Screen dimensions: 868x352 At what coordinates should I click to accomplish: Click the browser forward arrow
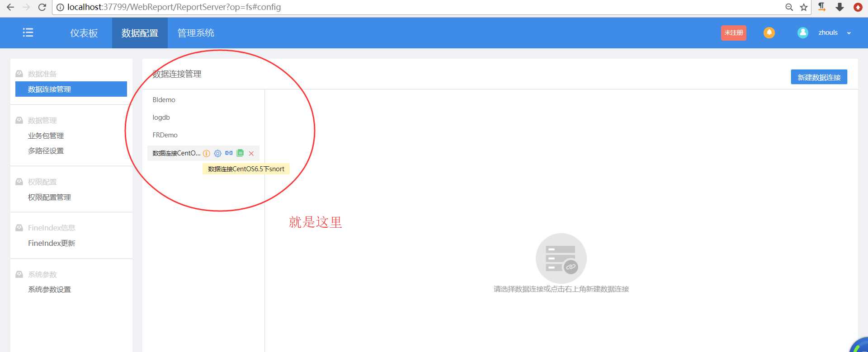click(x=26, y=7)
